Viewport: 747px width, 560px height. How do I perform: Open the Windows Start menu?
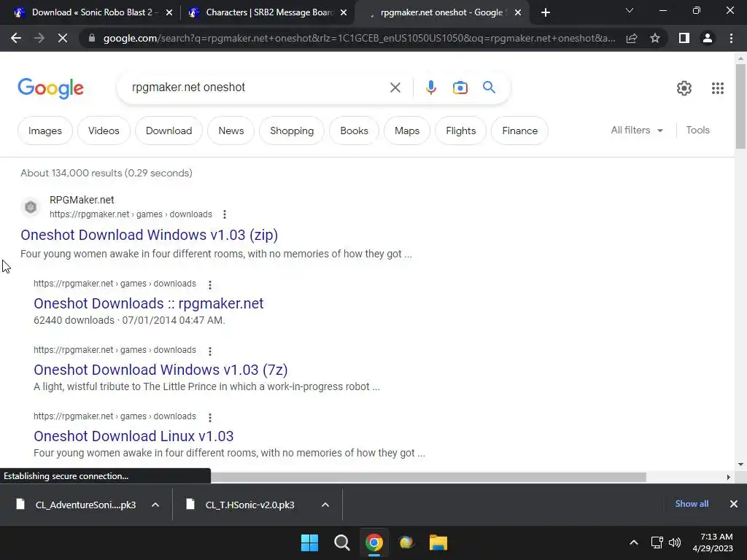tap(309, 542)
